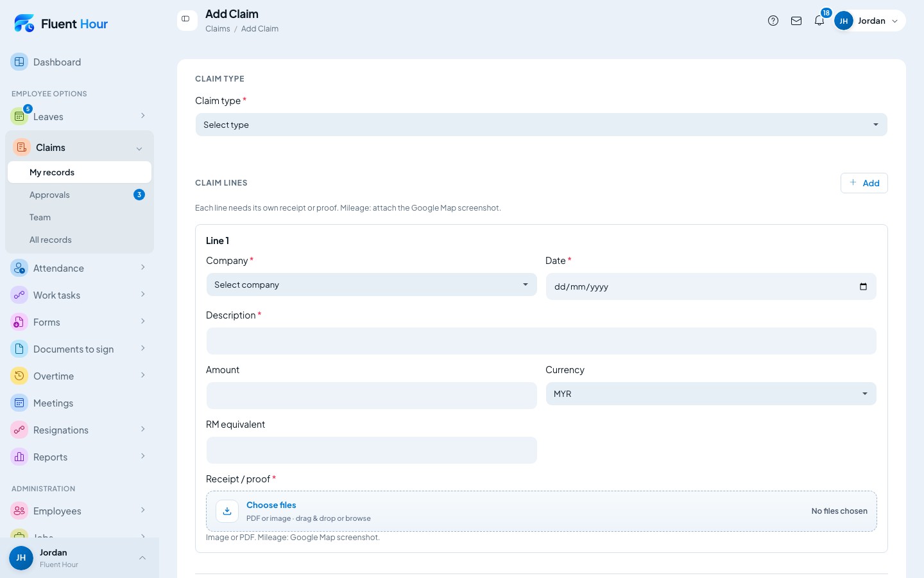924x578 pixels.
Task: Open Team in Claims submenu
Action: click(80, 217)
